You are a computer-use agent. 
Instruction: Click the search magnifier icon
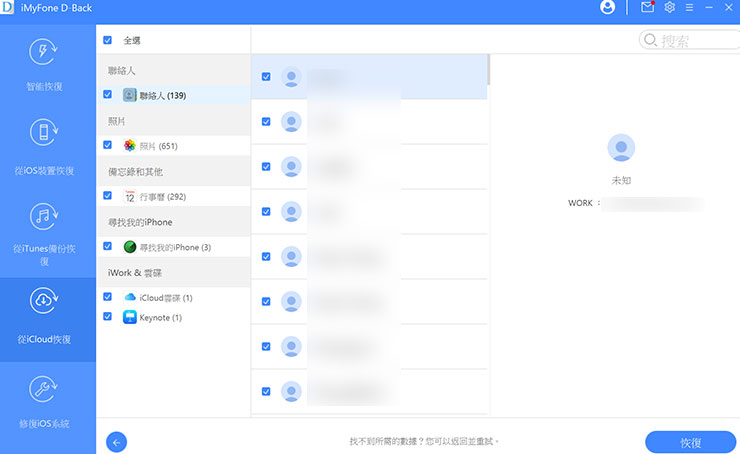click(650, 40)
